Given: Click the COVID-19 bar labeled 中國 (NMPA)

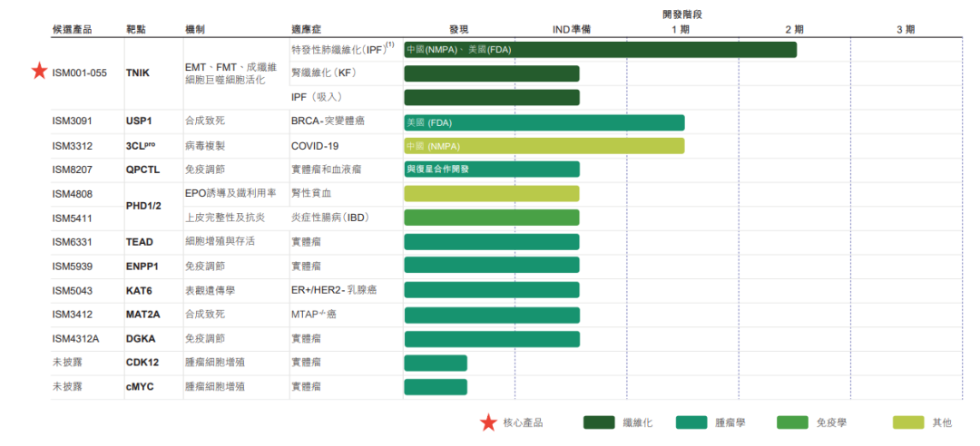Looking at the screenshot, I should point(544,146).
